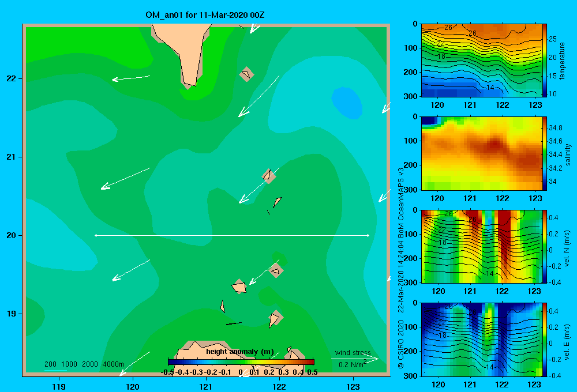
Task: Click the "-0.5" height anomaly tick label
Action: click(167, 372)
